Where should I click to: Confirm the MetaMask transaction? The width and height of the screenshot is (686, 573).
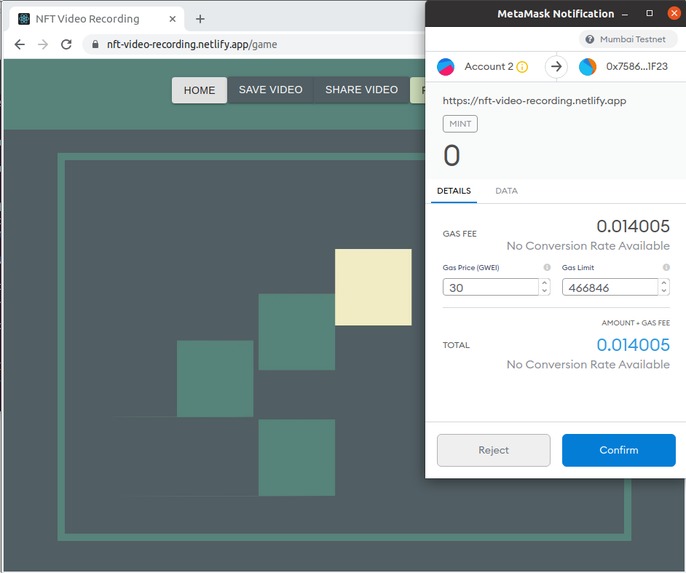point(619,450)
